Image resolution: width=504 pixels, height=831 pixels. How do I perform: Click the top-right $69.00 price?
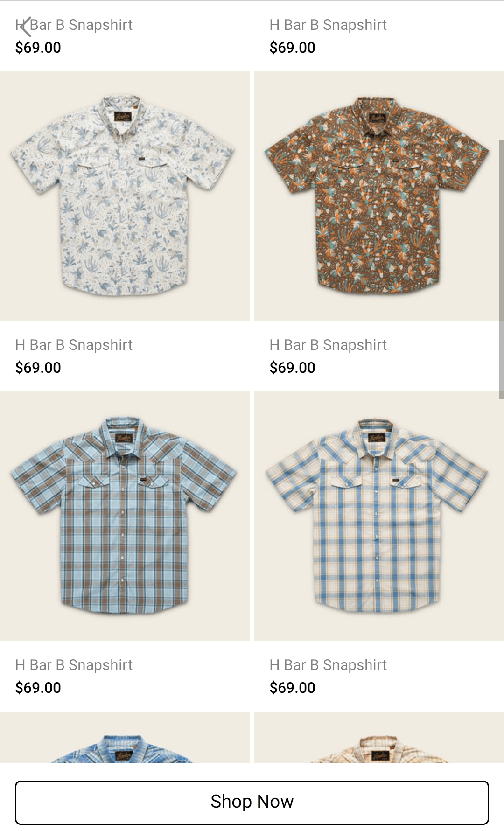click(x=293, y=48)
